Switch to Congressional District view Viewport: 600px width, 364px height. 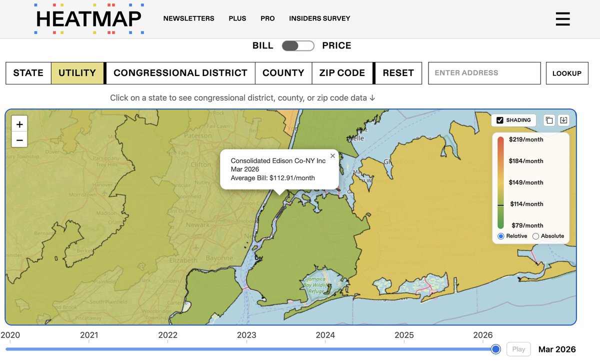pos(180,73)
